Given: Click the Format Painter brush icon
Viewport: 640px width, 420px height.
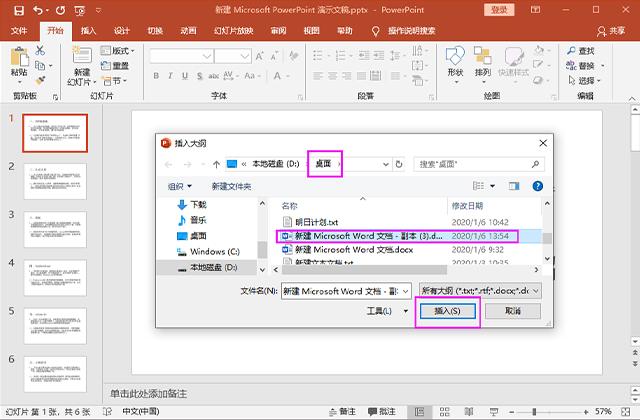Looking at the screenshot, I should point(40,80).
